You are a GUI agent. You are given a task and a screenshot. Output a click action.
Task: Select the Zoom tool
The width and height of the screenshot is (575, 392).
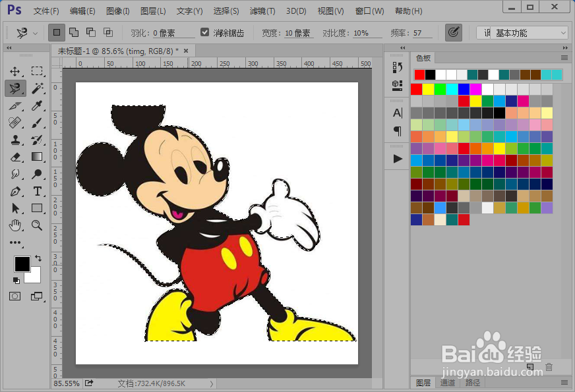pyautogui.click(x=37, y=225)
